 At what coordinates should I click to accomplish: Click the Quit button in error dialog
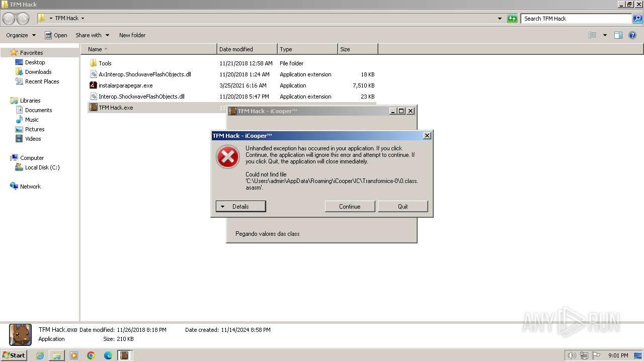click(x=403, y=206)
